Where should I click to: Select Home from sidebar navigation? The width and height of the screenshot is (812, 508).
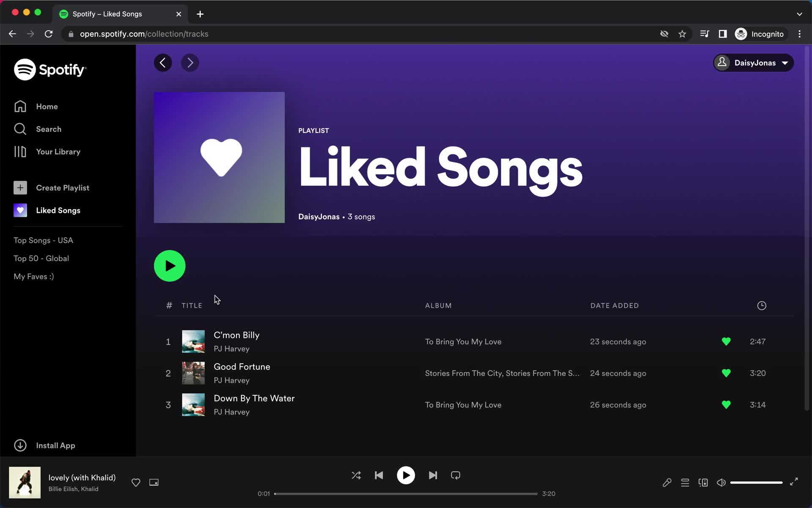(x=46, y=107)
